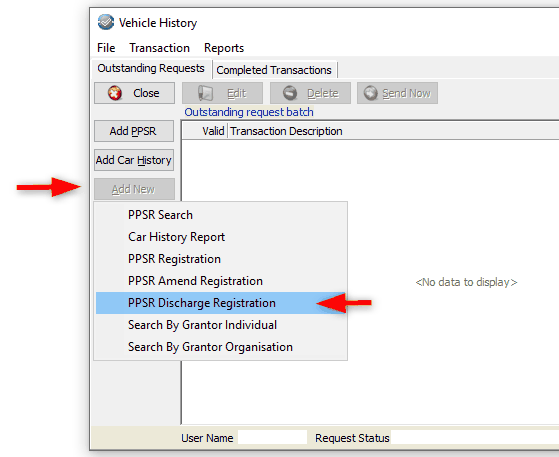
Task: Click the User Name input field
Action: (x=272, y=437)
